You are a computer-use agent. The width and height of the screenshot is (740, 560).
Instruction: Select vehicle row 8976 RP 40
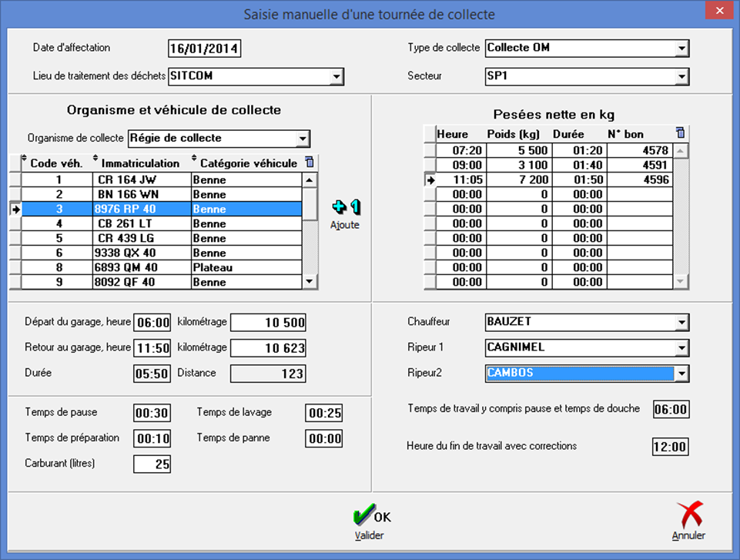tap(162, 209)
